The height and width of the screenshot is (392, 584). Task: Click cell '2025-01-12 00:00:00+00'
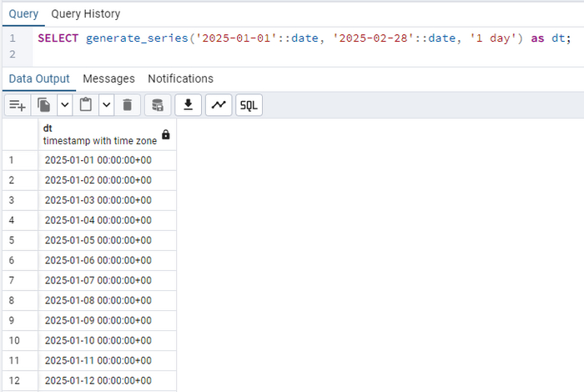(108, 381)
